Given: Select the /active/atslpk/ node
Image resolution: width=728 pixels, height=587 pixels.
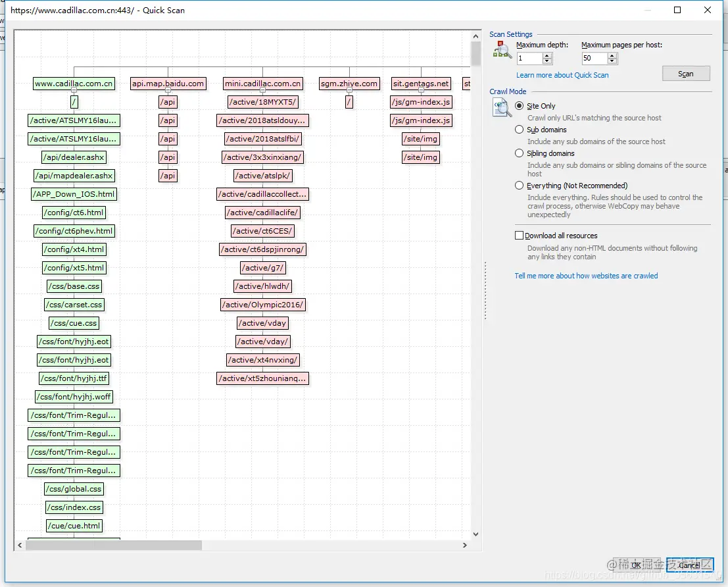Looking at the screenshot, I should [x=263, y=176].
